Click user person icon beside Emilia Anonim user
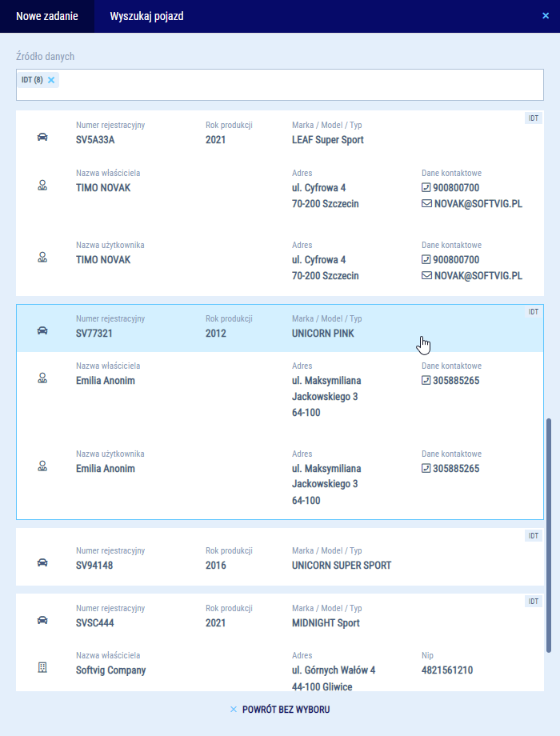 42,465
